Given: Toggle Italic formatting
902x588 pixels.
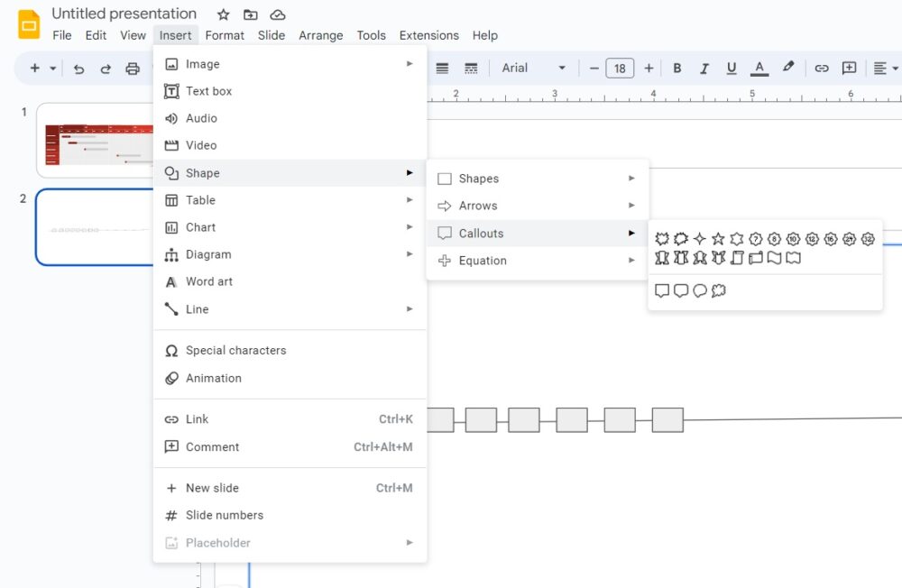Looking at the screenshot, I should point(704,68).
